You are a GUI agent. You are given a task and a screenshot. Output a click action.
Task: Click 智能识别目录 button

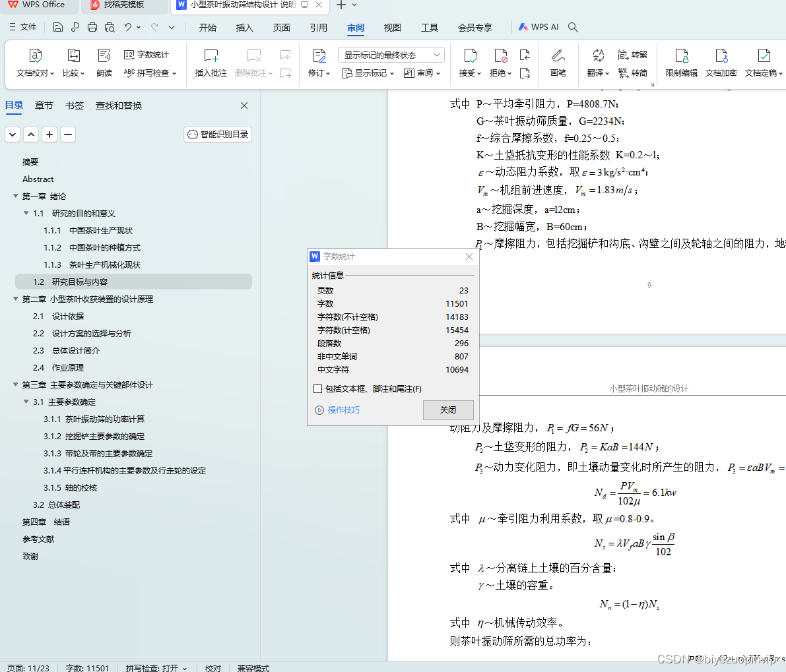(x=218, y=134)
